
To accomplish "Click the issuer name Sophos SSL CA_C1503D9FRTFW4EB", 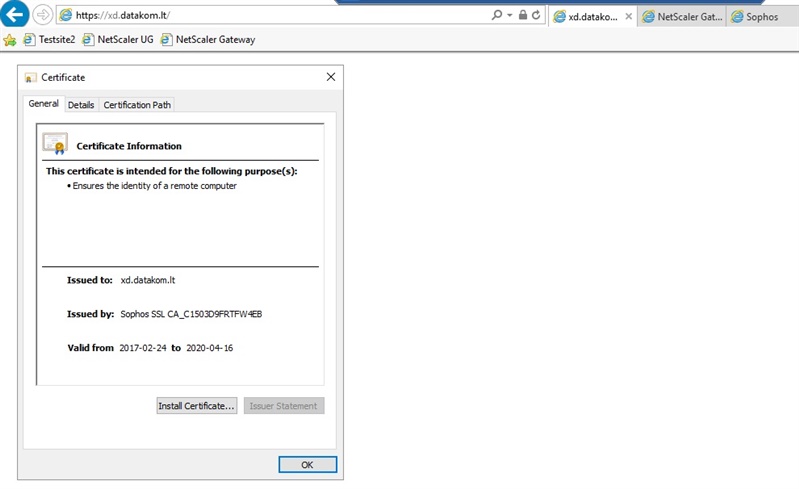I will (x=191, y=314).
